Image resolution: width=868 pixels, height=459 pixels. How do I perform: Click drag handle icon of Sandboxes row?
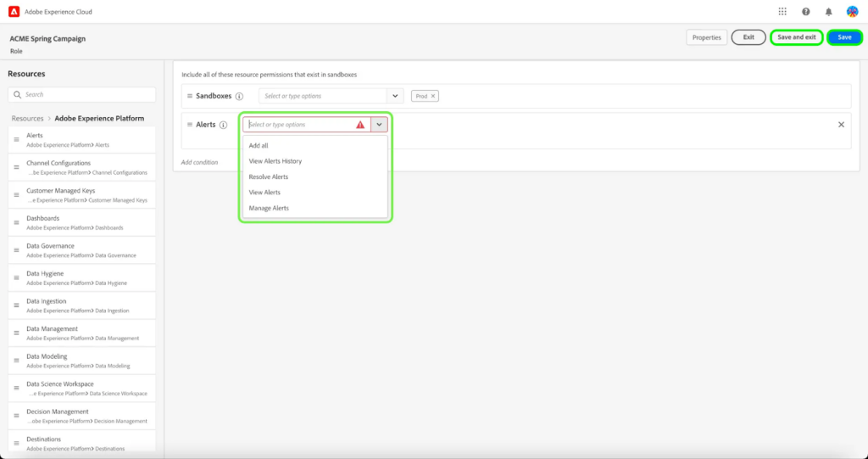pyautogui.click(x=189, y=96)
